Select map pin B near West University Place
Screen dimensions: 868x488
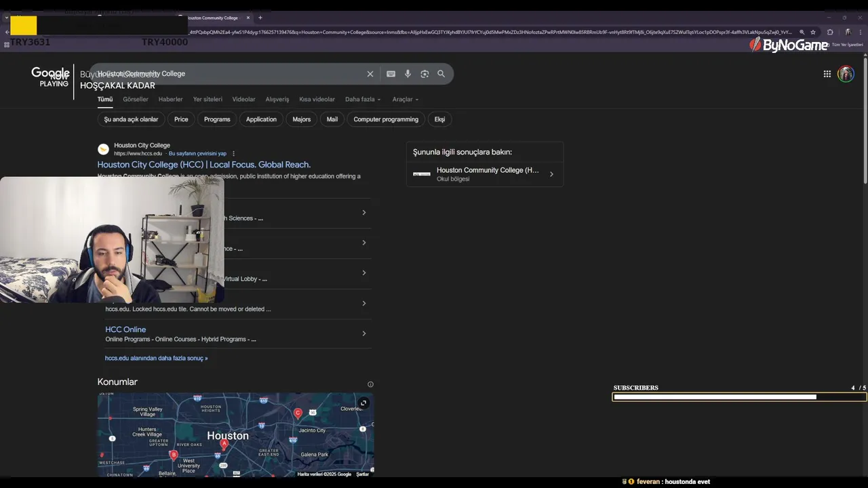coord(174,455)
